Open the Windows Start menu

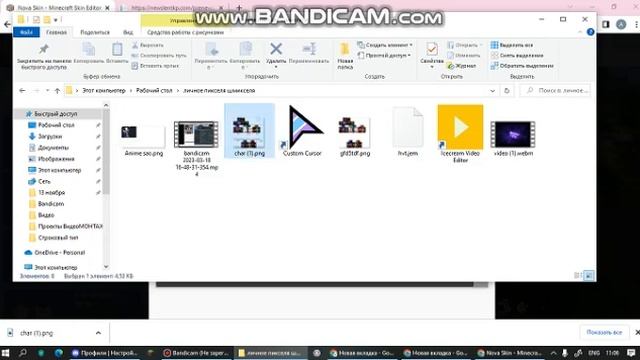[5, 353]
